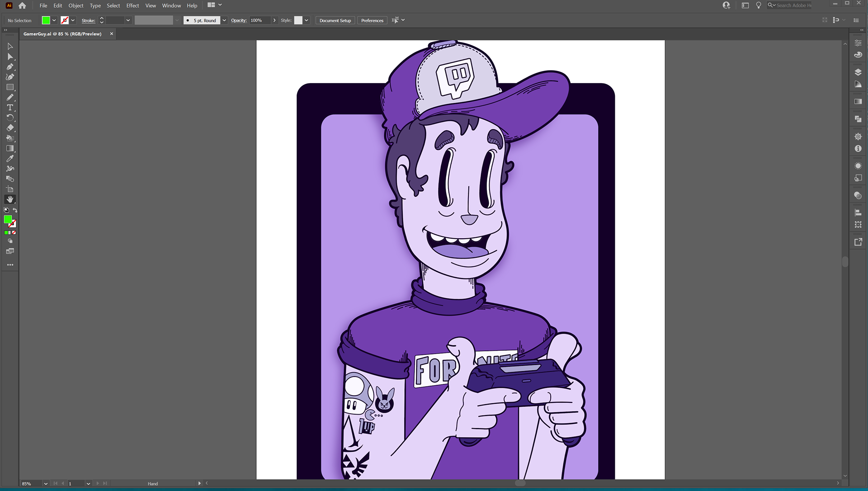Click the green Fill box in toolbar
The image size is (868, 491).
point(8,220)
